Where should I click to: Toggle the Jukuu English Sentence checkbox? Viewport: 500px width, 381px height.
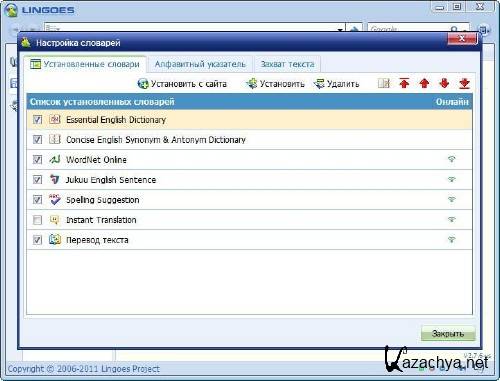coord(37,180)
